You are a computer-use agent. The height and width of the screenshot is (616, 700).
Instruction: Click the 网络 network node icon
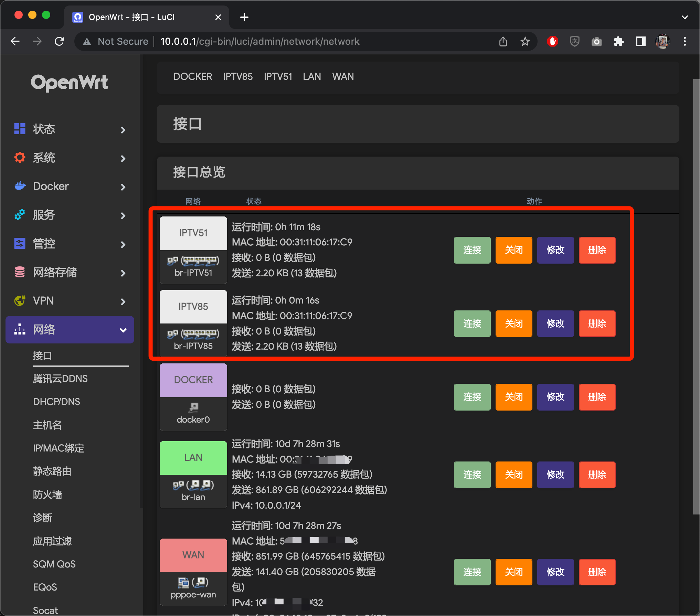point(19,329)
